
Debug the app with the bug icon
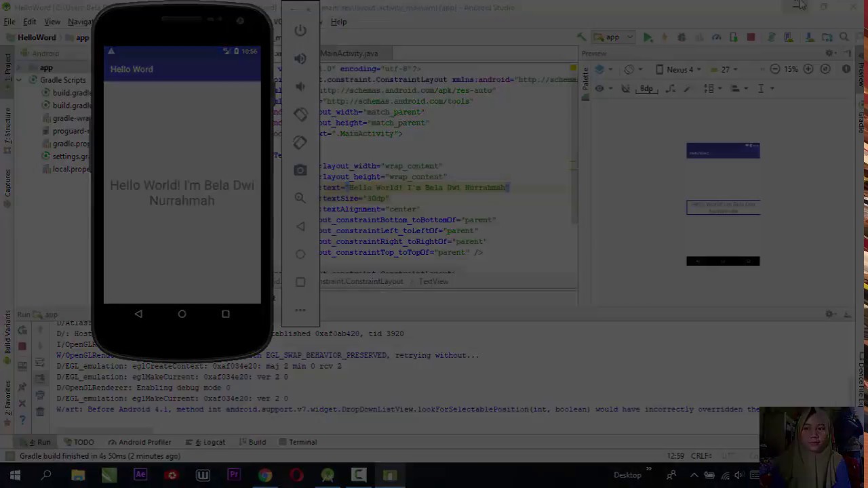pyautogui.click(x=682, y=38)
